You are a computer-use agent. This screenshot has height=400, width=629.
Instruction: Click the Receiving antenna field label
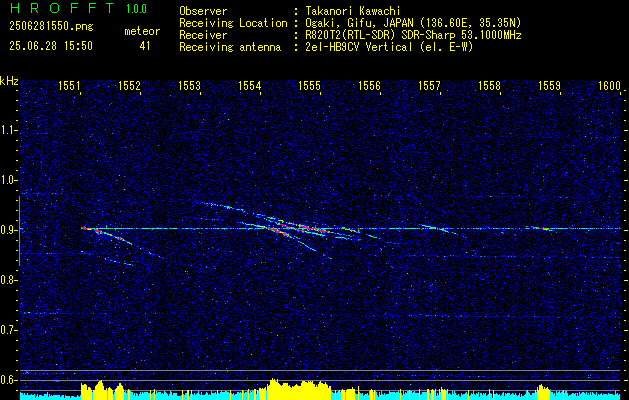point(230,47)
